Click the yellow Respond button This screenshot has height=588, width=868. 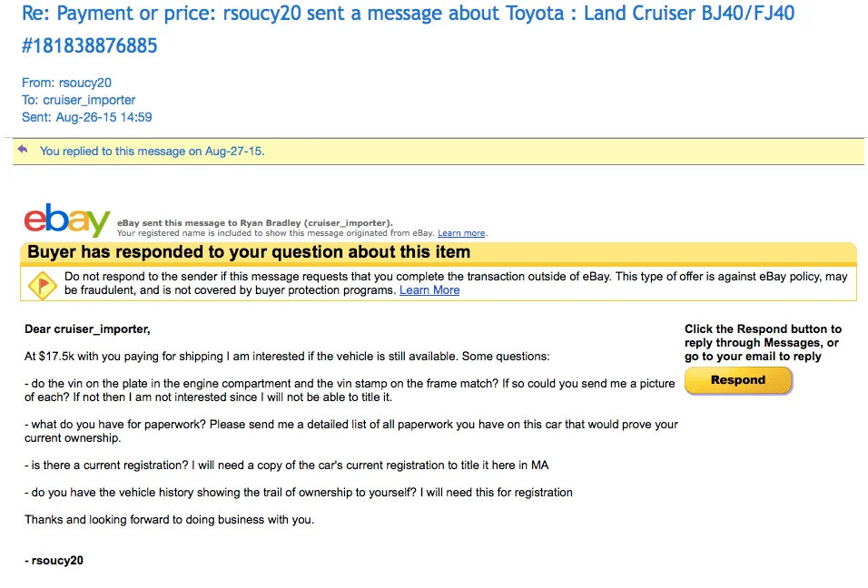pos(738,380)
